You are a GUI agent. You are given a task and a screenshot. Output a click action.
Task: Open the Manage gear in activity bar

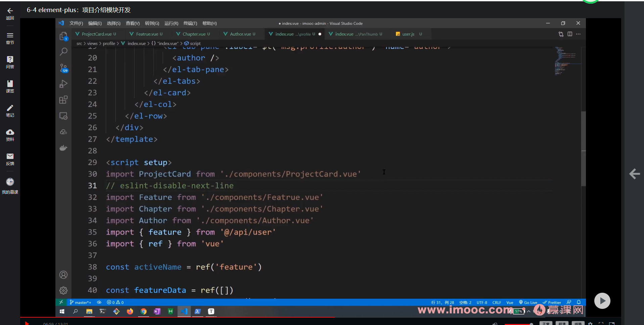63,290
